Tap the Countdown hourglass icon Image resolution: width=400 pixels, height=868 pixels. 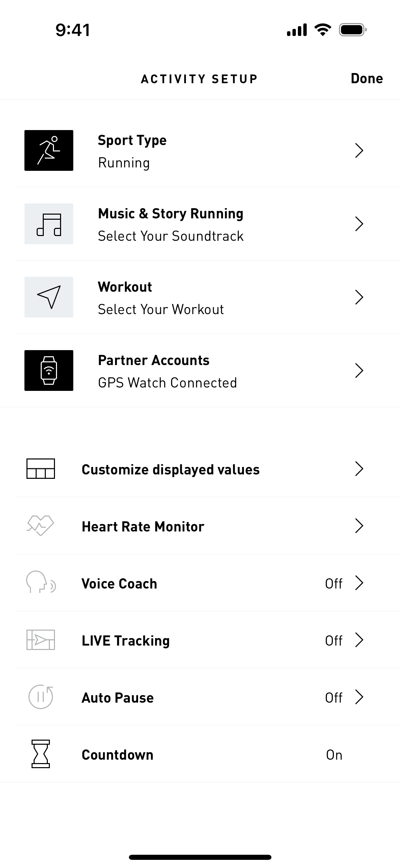pos(41,754)
